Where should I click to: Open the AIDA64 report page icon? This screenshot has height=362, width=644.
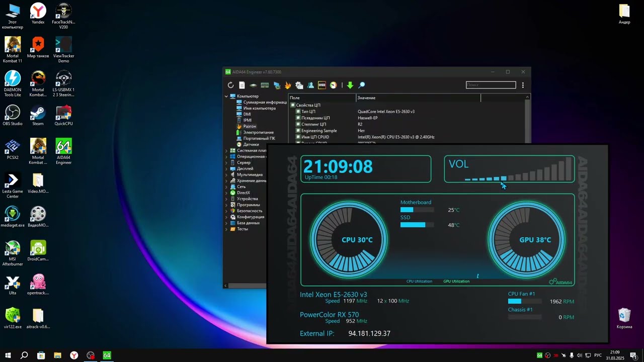[242, 85]
